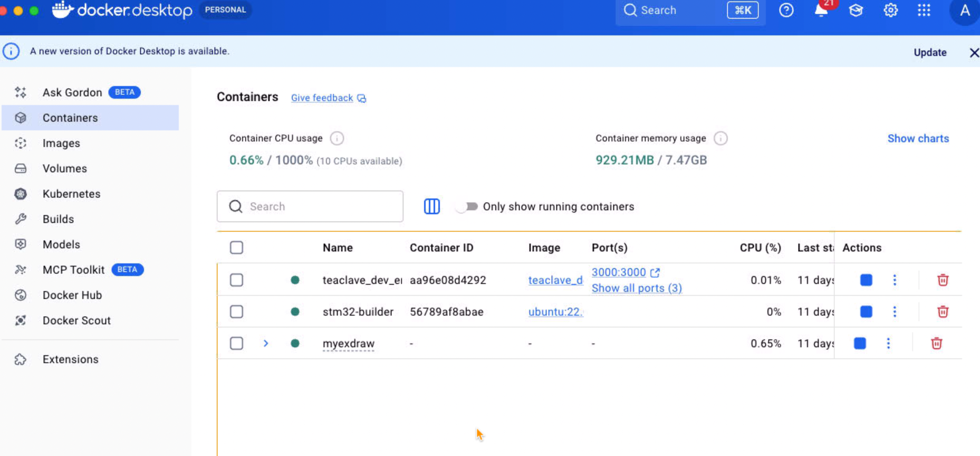Select Containers in the sidebar

[90, 118]
